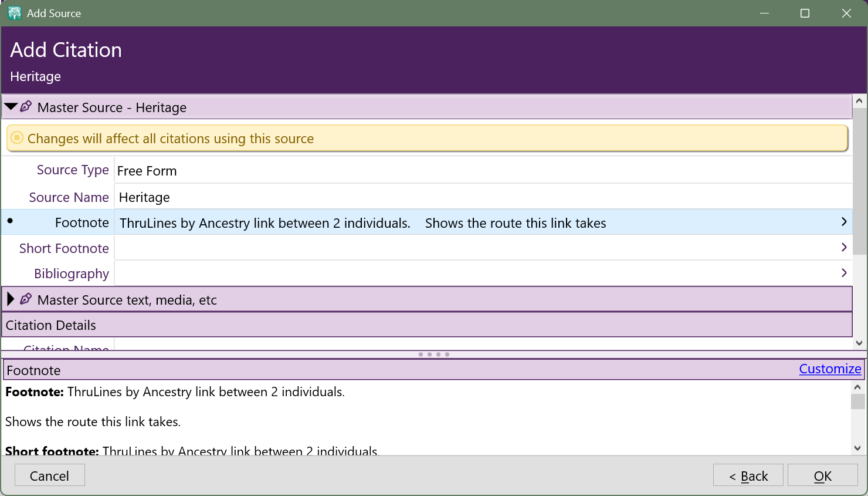Click the "Add Citation" heading

pyautogui.click(x=66, y=50)
